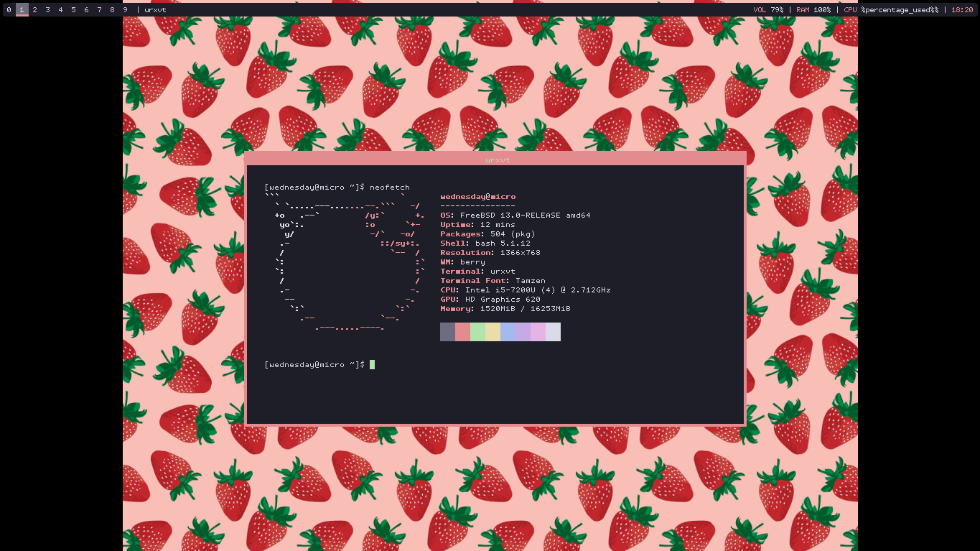
Task: Select the lavender purple color block
Action: (523, 332)
